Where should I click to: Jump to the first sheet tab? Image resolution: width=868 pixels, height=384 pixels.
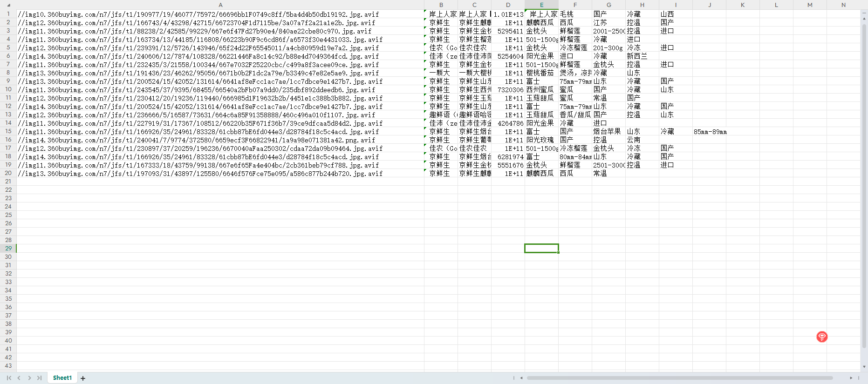coord(9,378)
